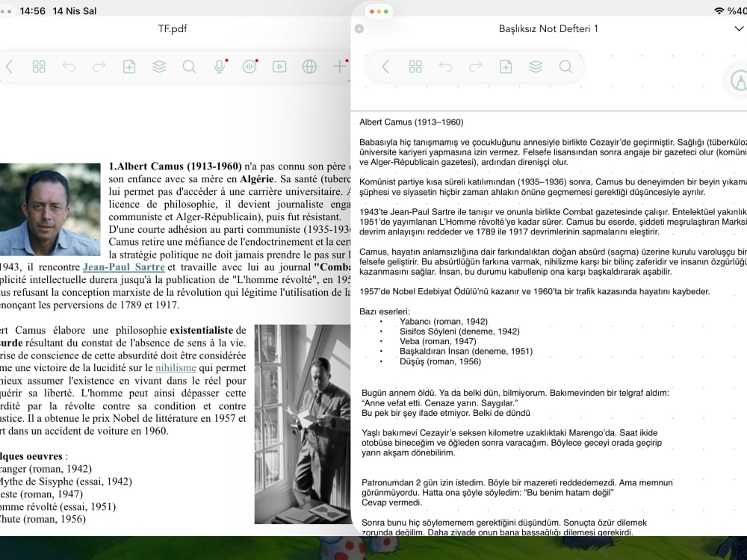Start microphone recording in TF.pdf toolbar
The height and width of the screenshot is (560, 747).
point(220,66)
